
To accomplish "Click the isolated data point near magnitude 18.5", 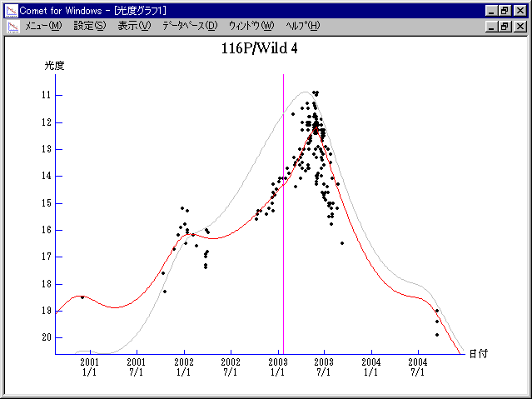I will [x=82, y=297].
